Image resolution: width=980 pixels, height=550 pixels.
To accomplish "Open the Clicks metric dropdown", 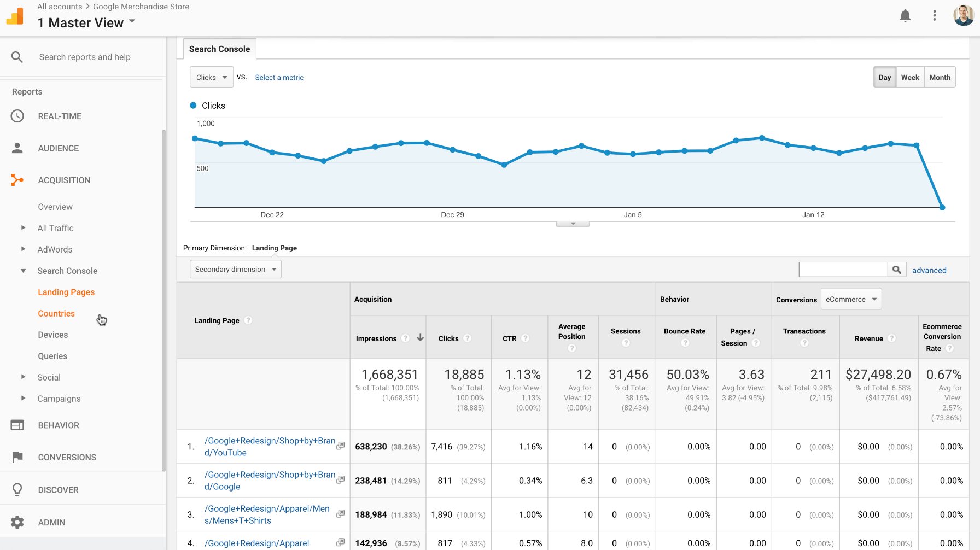I will point(212,77).
